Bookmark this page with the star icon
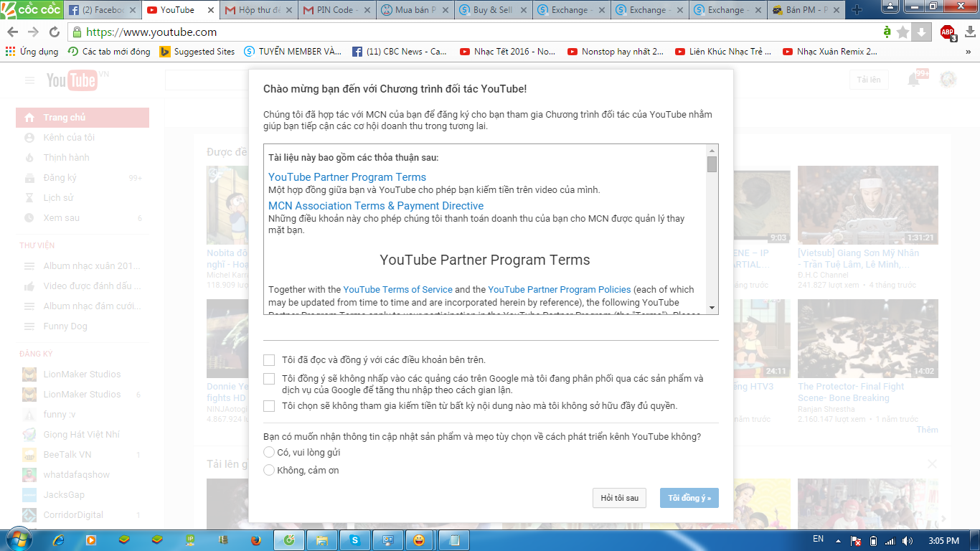980x551 pixels. tap(903, 32)
